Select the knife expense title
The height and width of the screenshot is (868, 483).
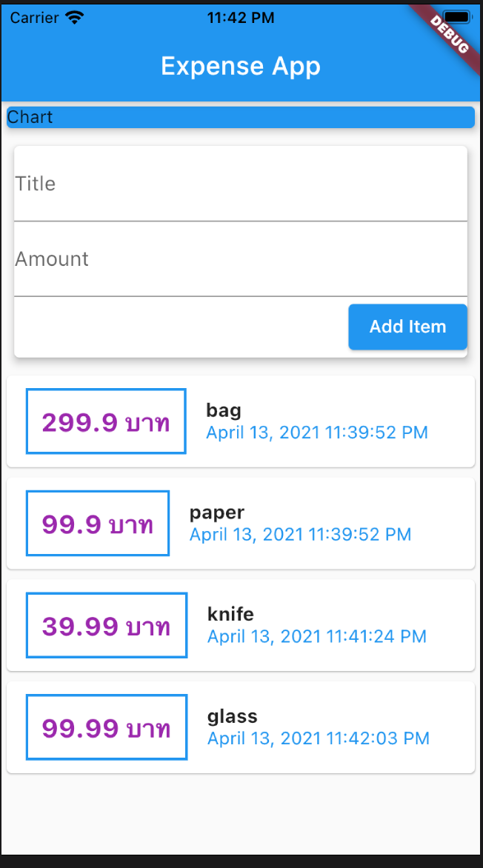point(230,614)
